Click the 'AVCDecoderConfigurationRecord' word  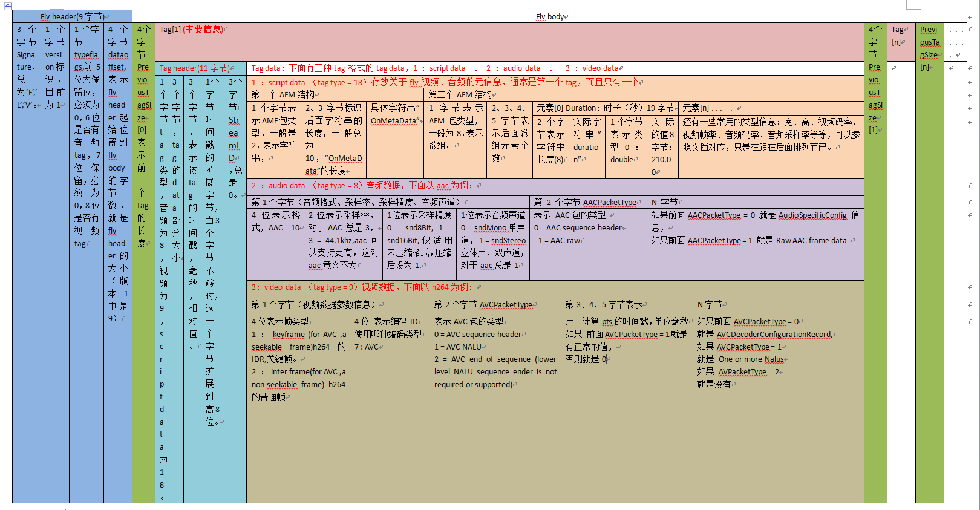tap(774, 335)
